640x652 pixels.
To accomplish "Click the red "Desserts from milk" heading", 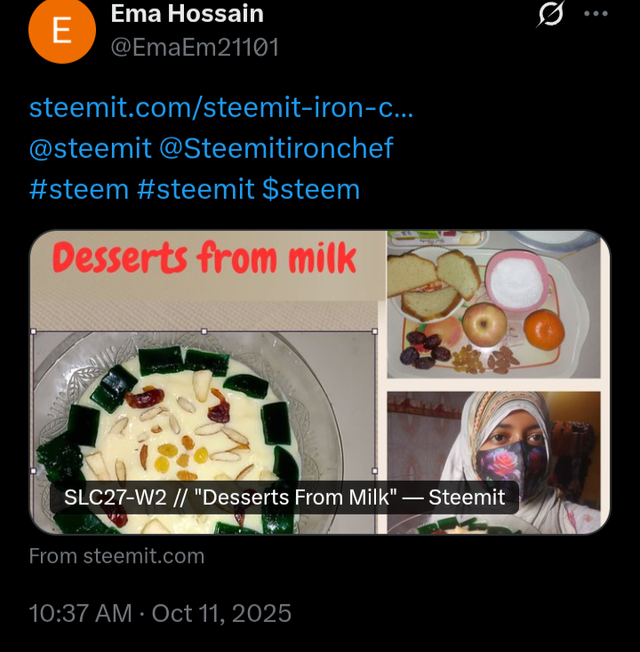I will 204,258.
